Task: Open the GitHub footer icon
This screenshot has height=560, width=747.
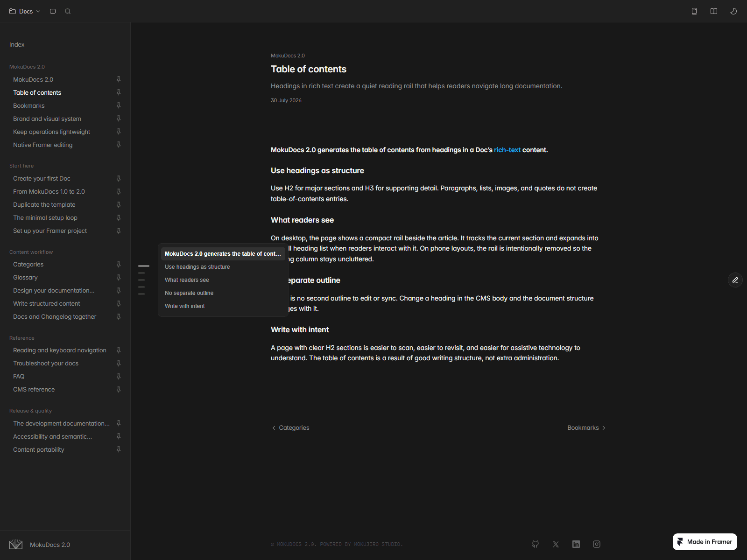Action: [536, 544]
